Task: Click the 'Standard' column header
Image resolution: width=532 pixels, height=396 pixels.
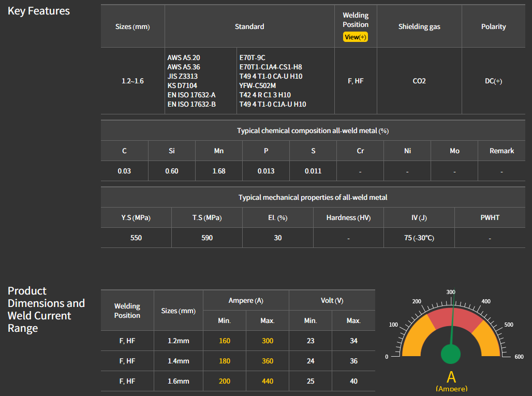Action: pyautogui.click(x=249, y=26)
